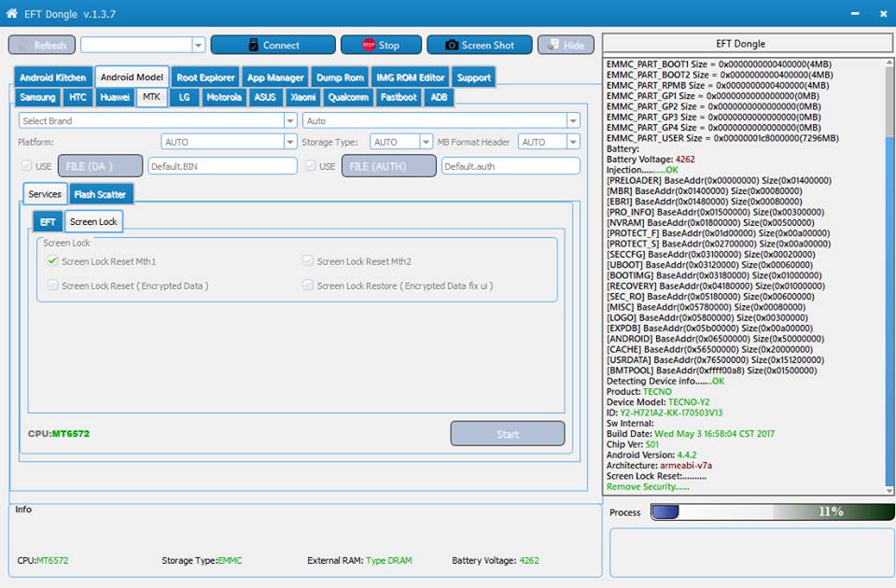Switch to Dump Rom tab

click(340, 77)
